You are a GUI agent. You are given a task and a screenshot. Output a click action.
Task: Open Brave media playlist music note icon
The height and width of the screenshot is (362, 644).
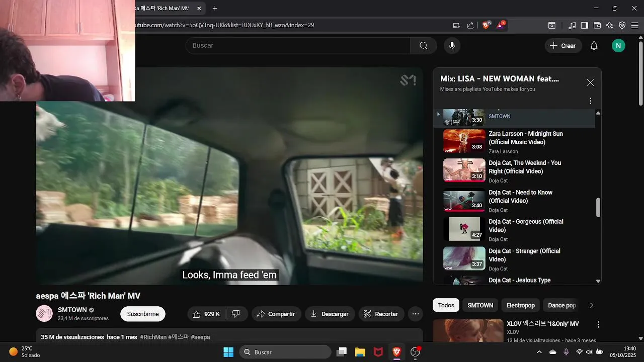click(572, 25)
